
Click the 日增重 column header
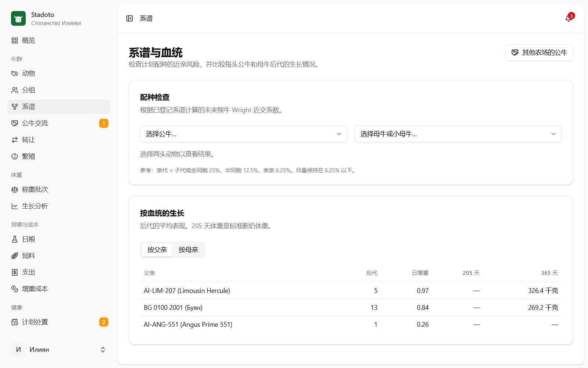(x=420, y=273)
